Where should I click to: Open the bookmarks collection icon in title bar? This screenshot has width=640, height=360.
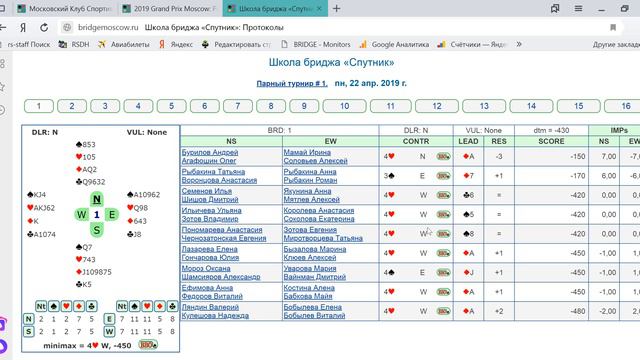click(555, 8)
